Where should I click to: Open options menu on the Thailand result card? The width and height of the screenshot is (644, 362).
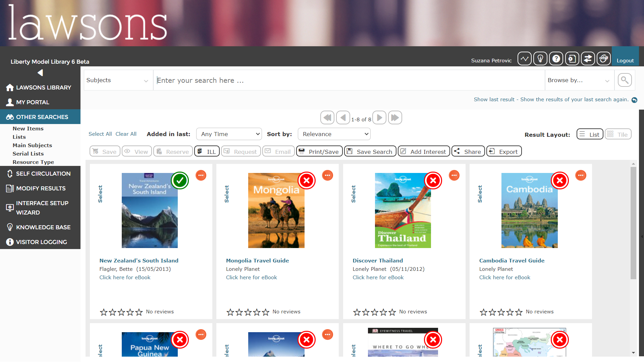pyautogui.click(x=454, y=175)
